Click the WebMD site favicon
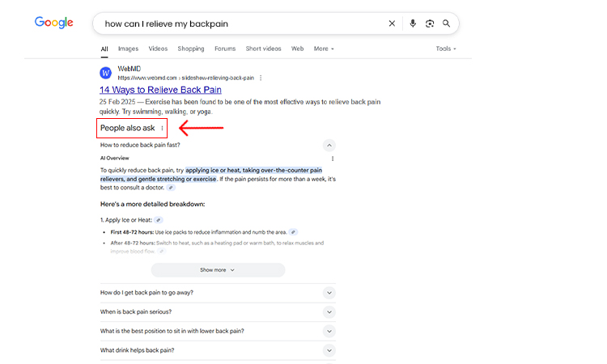Screen dimensions: 607x364 pos(105,73)
